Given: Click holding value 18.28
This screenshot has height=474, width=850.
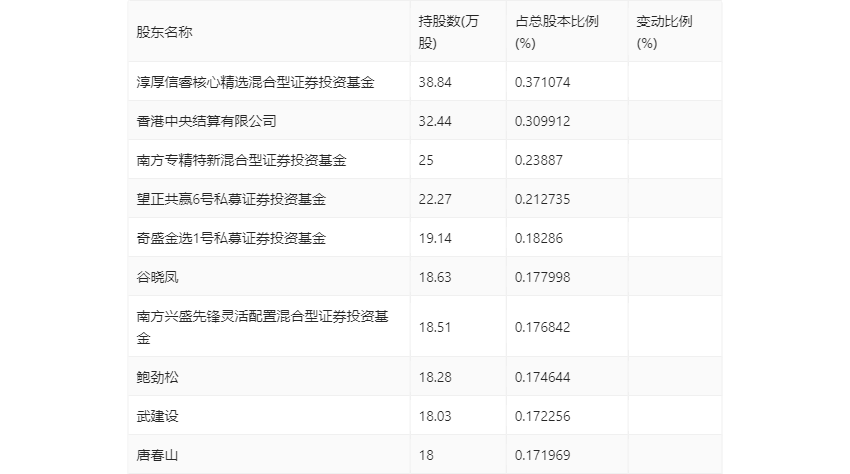Looking at the screenshot, I should coord(435,377).
